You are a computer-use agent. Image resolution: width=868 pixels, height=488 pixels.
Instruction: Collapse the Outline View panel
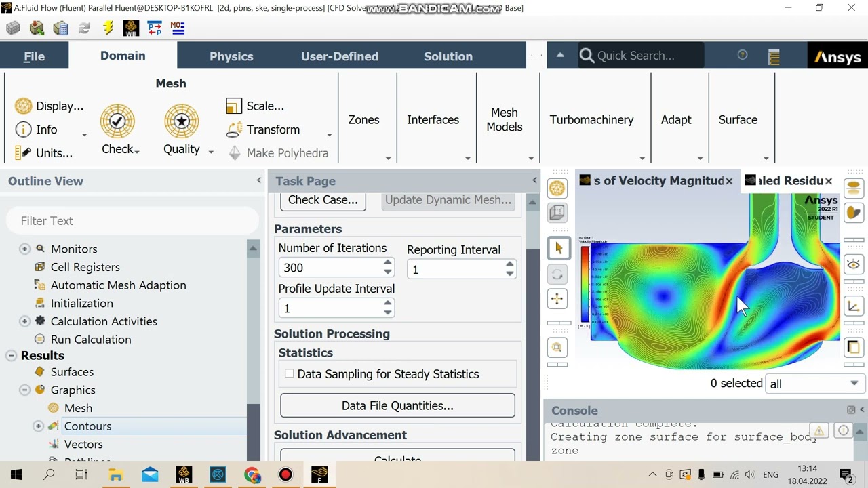pyautogui.click(x=258, y=180)
